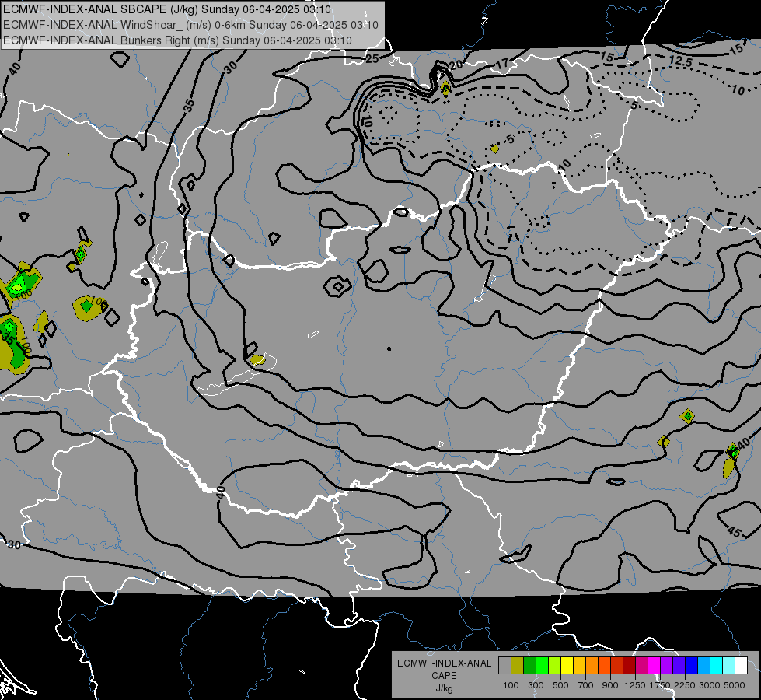This screenshot has height=700, width=761.
Task: Click the legend value 700
Action: (586, 685)
